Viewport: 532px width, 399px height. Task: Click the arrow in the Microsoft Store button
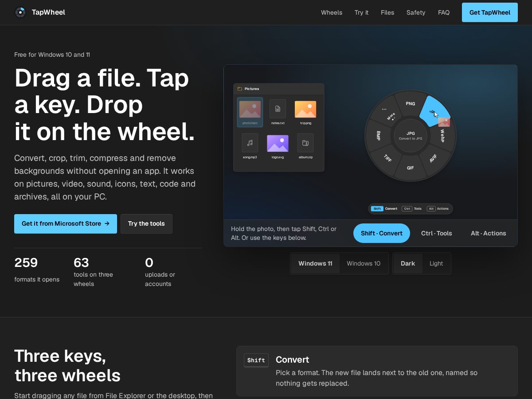tap(107, 224)
